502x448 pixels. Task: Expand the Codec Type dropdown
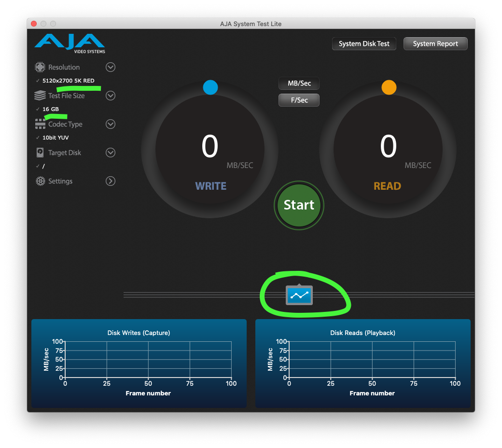tap(111, 124)
